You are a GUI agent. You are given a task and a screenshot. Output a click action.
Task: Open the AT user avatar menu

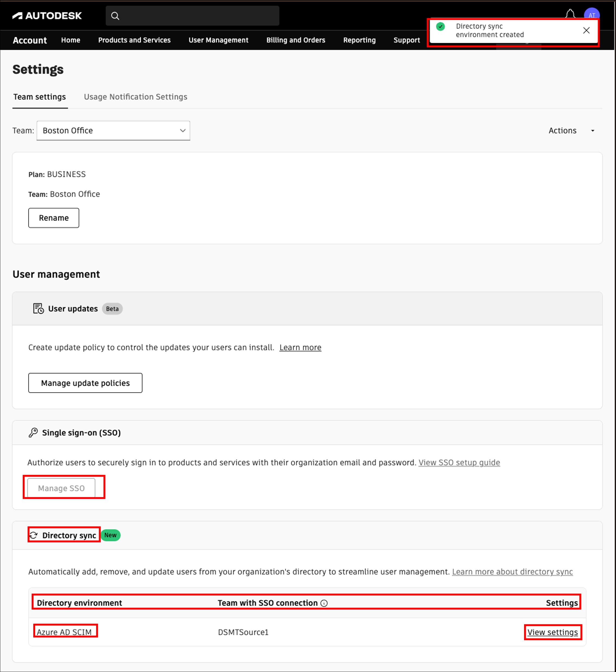click(x=592, y=15)
